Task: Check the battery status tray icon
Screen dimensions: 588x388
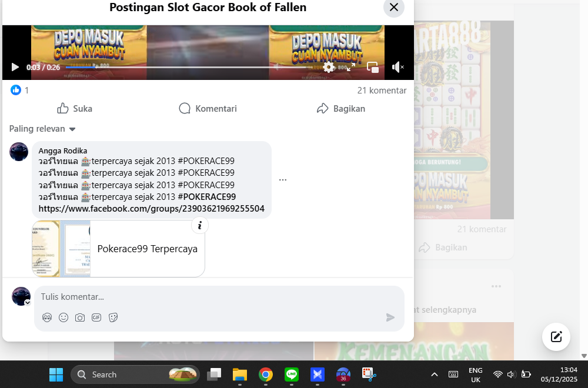Action: 526,374
